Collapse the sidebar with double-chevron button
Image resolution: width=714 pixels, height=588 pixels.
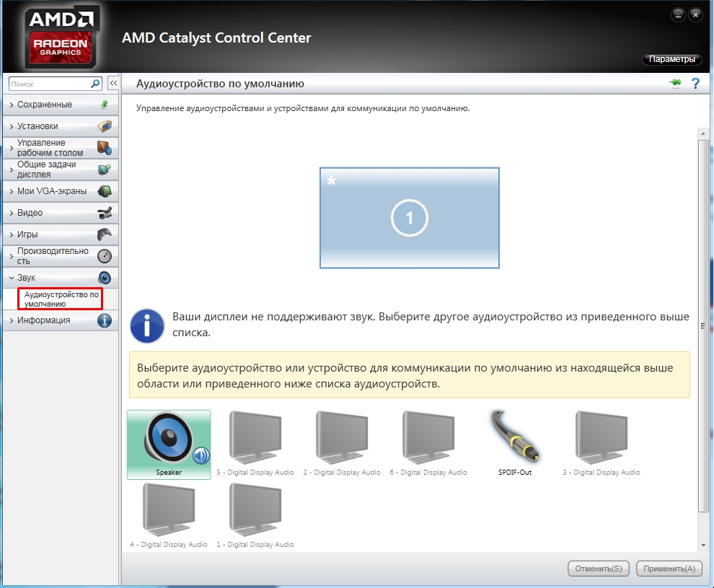(113, 84)
